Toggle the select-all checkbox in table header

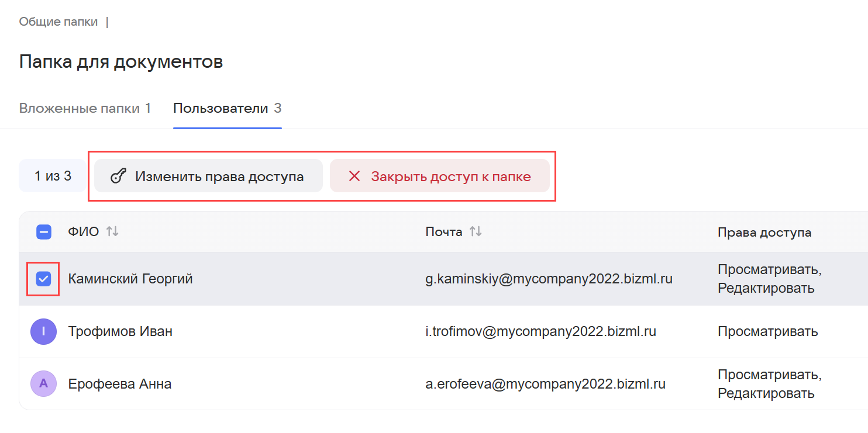44,232
